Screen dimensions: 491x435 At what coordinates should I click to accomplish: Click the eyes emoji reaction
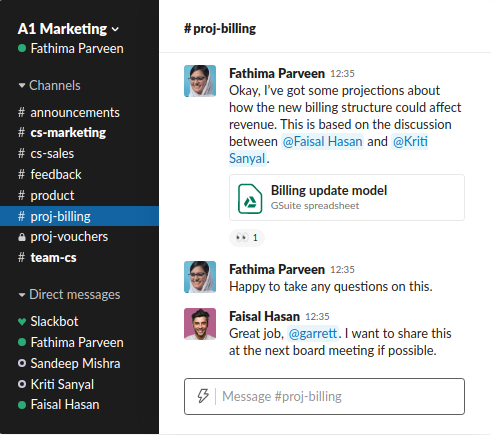click(x=247, y=238)
